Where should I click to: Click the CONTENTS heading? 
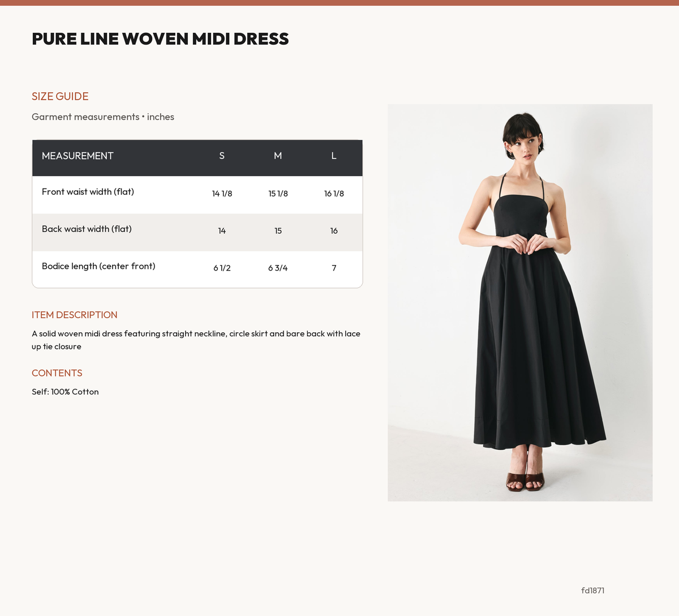pos(57,373)
